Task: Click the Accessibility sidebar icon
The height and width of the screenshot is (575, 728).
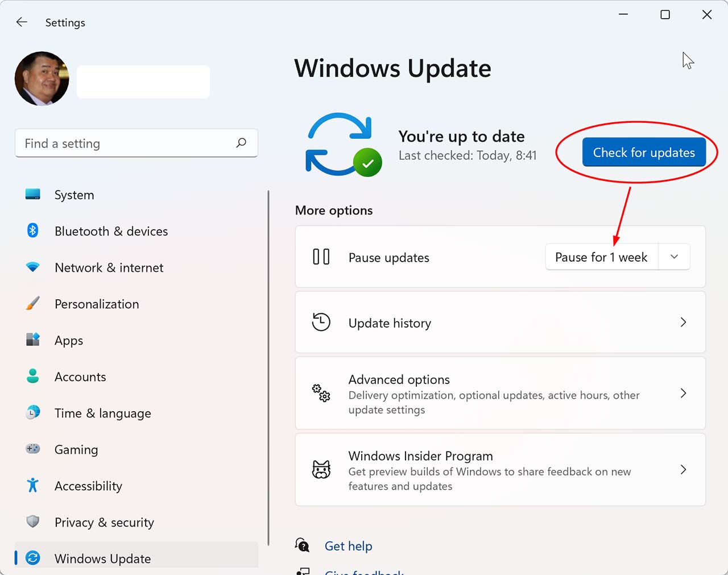Action: click(x=33, y=486)
